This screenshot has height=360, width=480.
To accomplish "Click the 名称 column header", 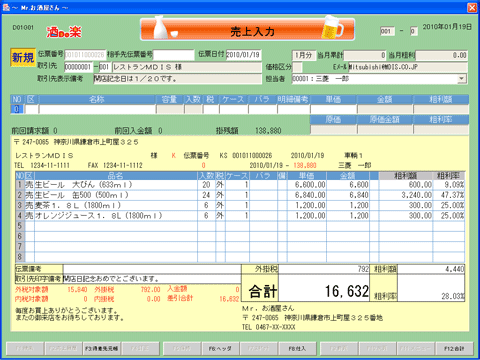I will (97, 99).
